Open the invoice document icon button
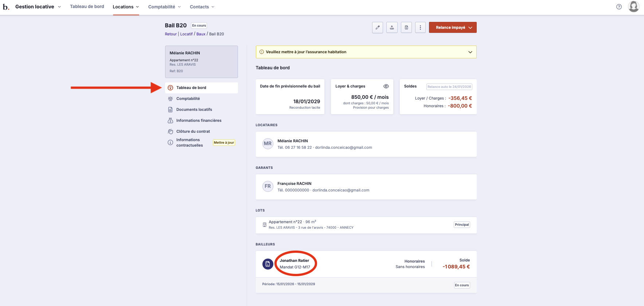 pos(406,27)
